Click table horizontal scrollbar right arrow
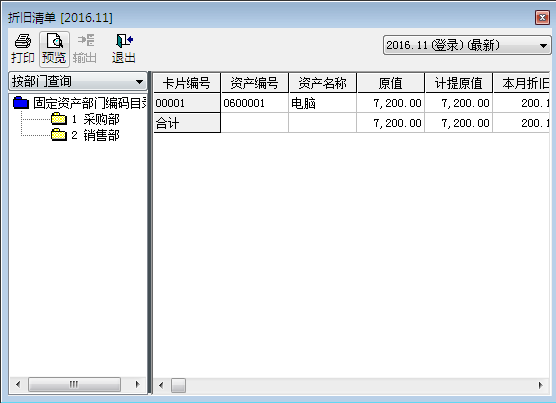Viewport: 556px width, 403px height. pos(540,385)
